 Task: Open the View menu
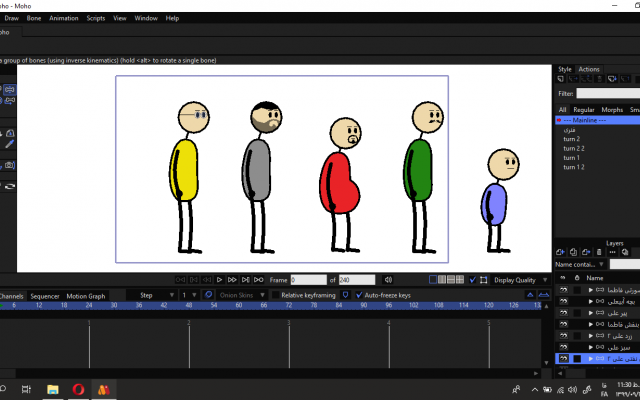pyautogui.click(x=120, y=18)
